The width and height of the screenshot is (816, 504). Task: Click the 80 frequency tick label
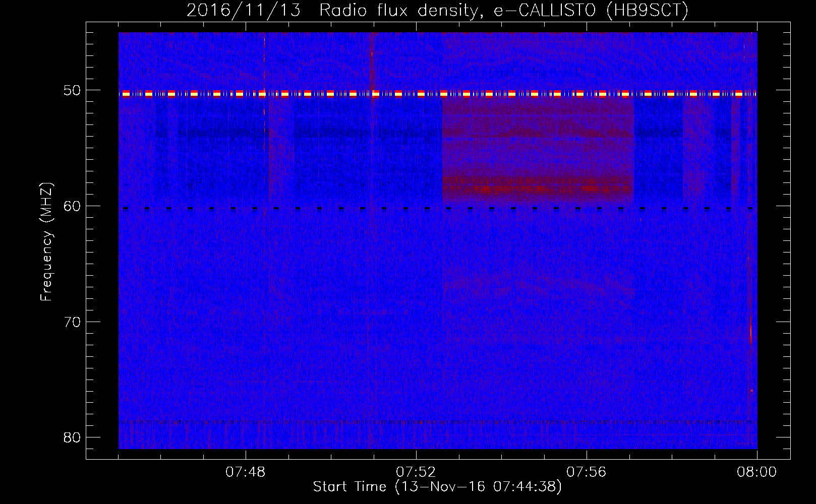[72, 437]
